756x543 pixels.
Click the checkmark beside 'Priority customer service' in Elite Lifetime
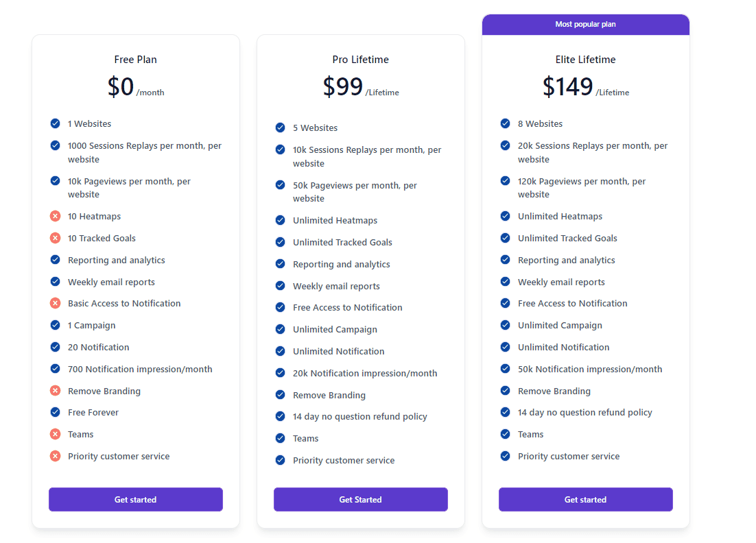pos(504,456)
